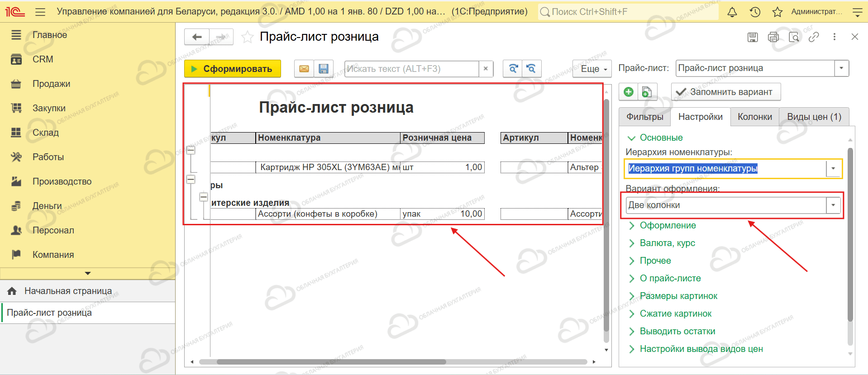Add Прайс-лист розница to favorites star
This screenshot has height=375, width=868.
coord(247,37)
